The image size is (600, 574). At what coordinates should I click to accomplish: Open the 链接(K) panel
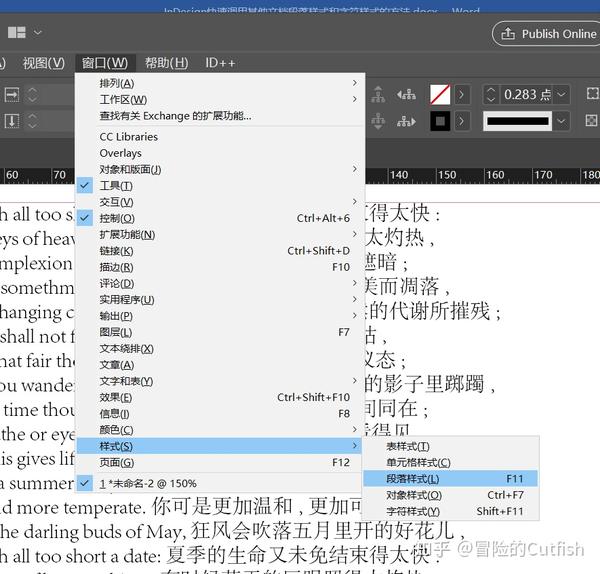click(x=220, y=251)
